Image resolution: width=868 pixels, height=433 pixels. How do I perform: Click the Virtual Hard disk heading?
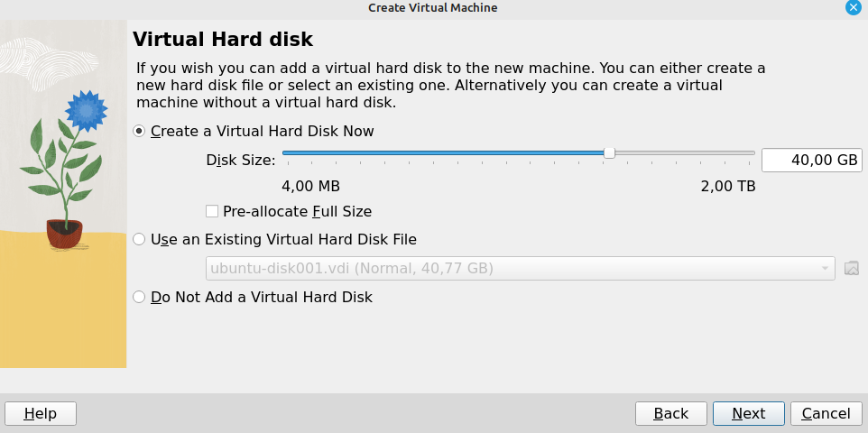223,40
